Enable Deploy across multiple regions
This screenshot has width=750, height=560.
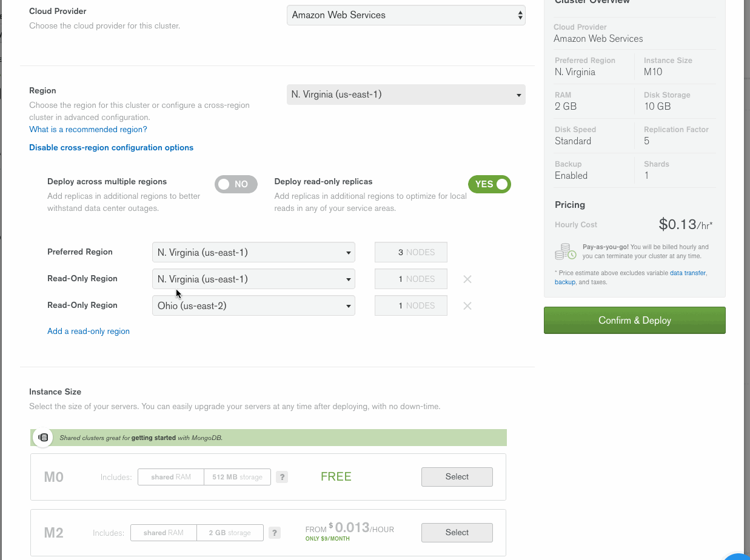pos(236,184)
